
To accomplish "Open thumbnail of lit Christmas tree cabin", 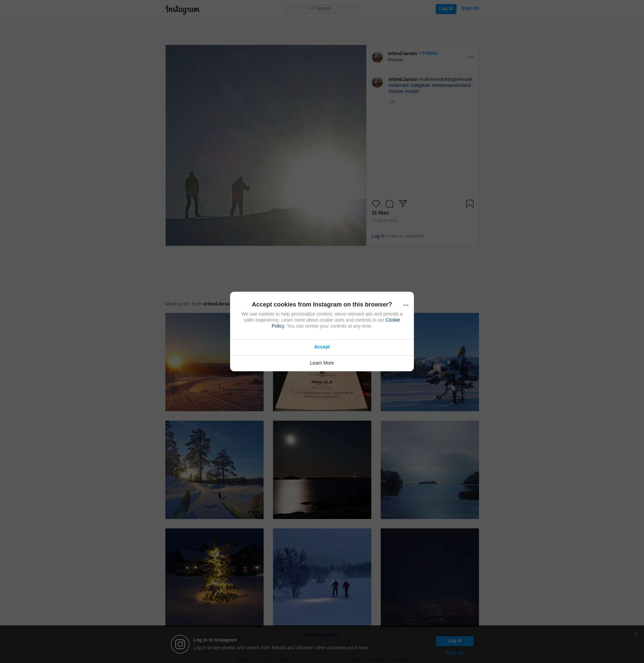I will coord(214,577).
